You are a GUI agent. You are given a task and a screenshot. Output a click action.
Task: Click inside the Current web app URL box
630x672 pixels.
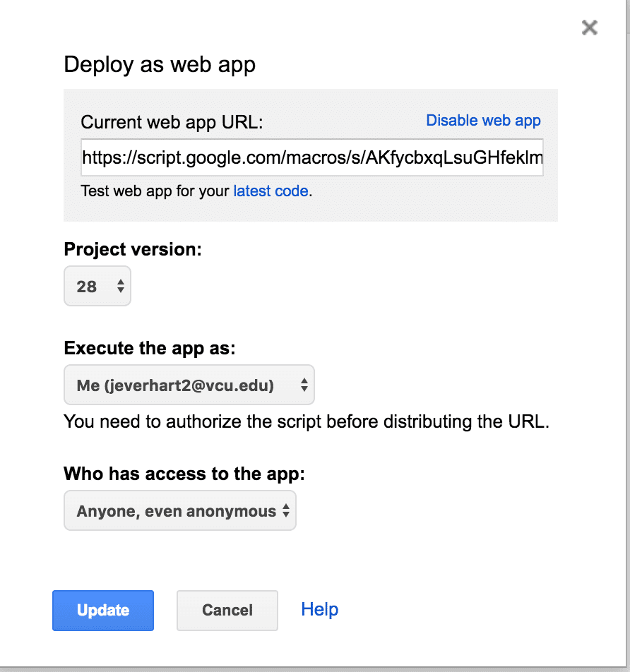click(311, 157)
